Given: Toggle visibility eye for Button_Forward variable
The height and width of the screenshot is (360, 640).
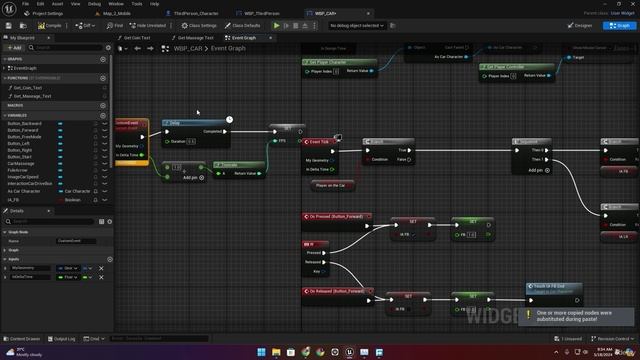Looking at the screenshot, I should tap(96, 130).
